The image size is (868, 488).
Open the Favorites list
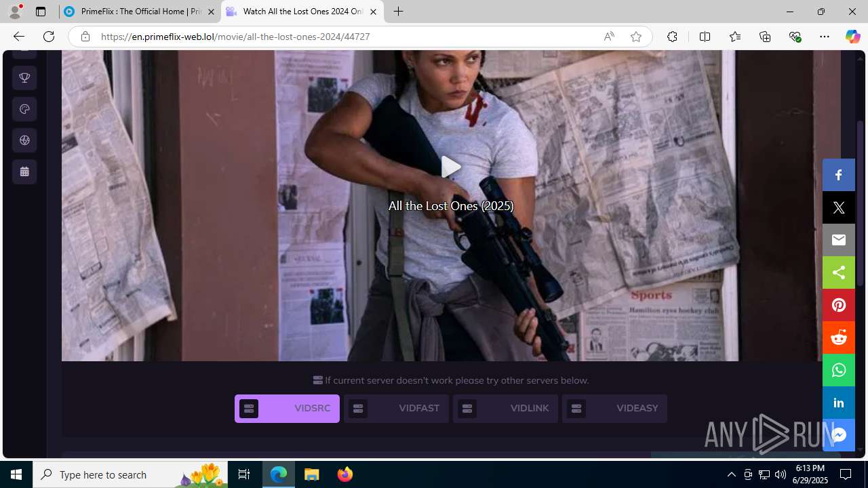pyautogui.click(x=735, y=37)
